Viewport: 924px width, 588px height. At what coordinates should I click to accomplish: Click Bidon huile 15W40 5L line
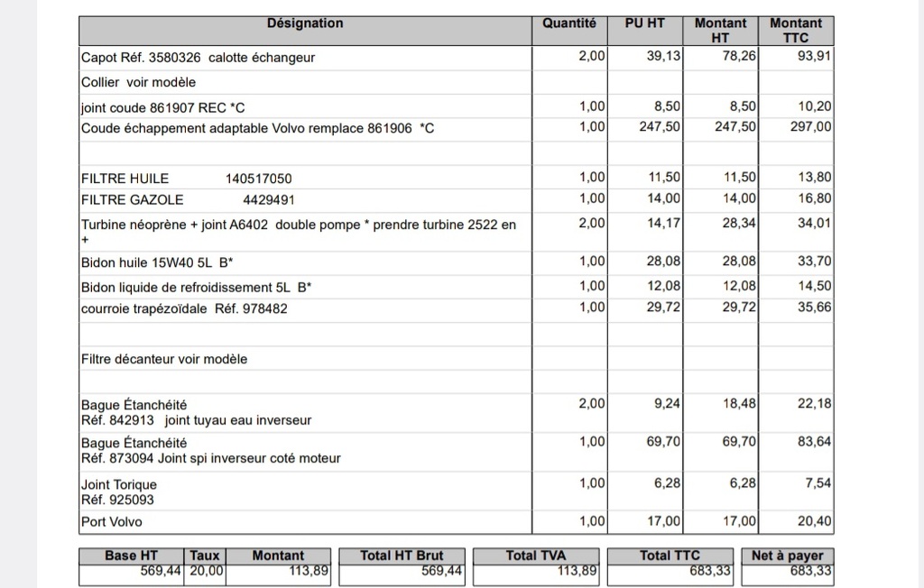coord(157,262)
